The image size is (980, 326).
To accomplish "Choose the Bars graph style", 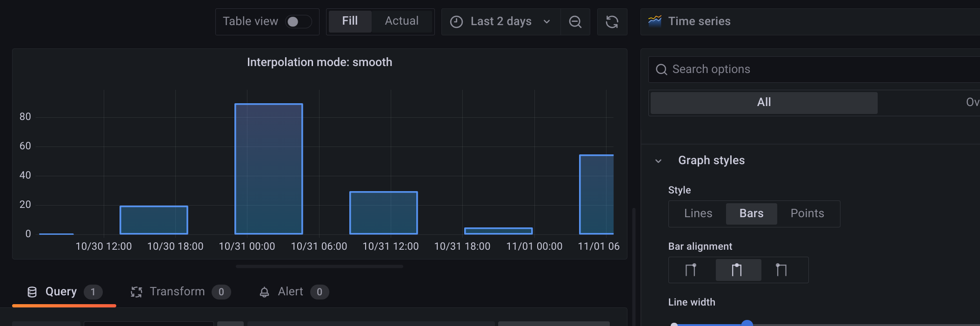I will 751,213.
